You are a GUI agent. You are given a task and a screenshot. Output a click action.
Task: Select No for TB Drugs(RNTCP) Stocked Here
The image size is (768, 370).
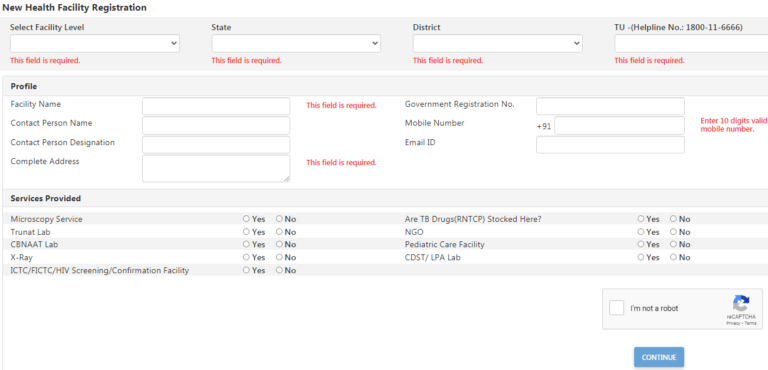(673, 219)
